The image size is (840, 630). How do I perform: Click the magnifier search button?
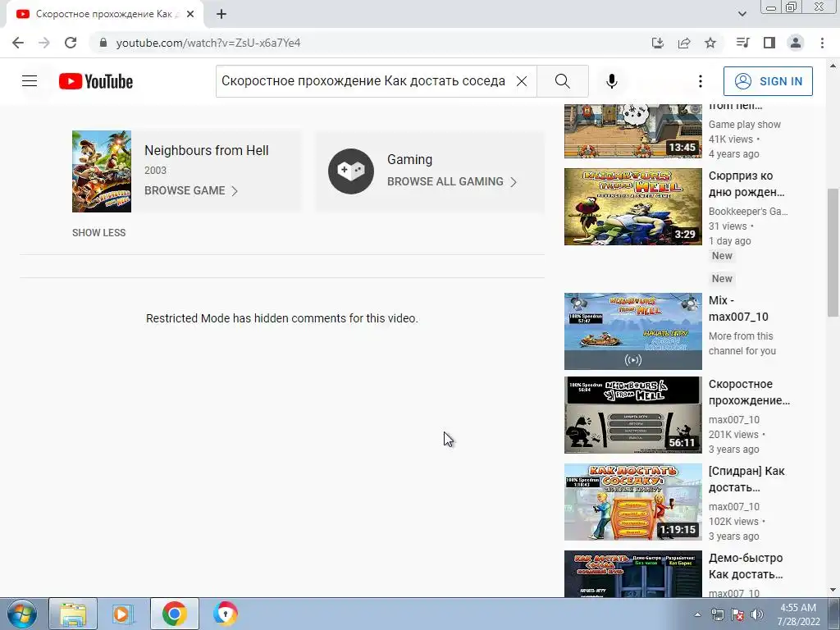563,81
